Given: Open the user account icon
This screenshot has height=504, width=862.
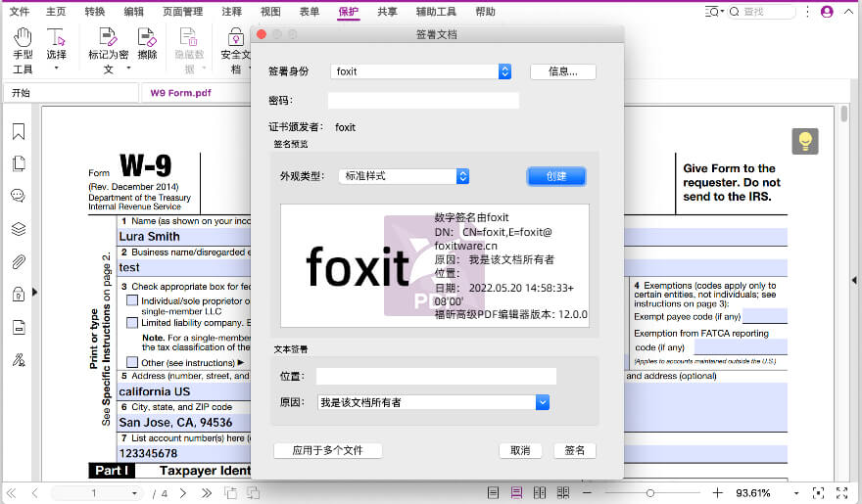Looking at the screenshot, I should pos(827,12).
